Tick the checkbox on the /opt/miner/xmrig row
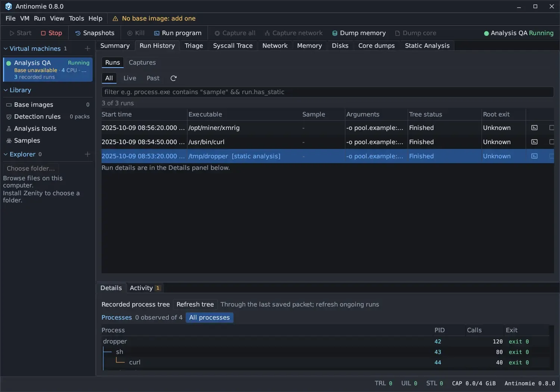 (x=552, y=128)
